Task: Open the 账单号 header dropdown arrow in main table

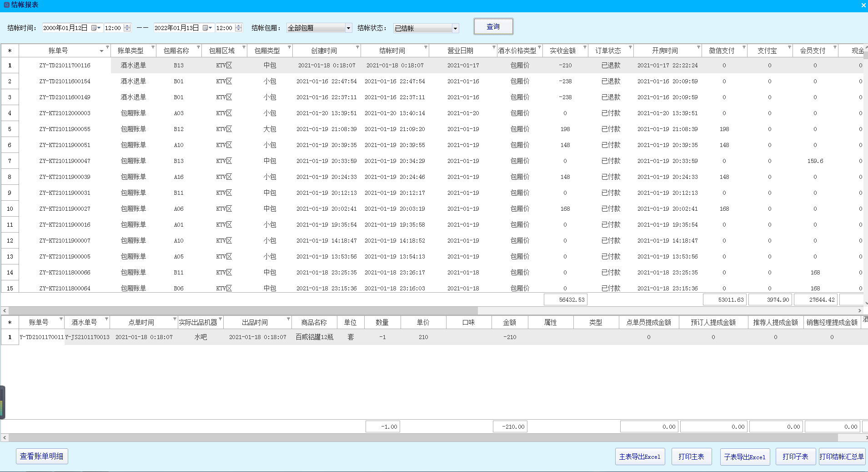Action: 101,51
